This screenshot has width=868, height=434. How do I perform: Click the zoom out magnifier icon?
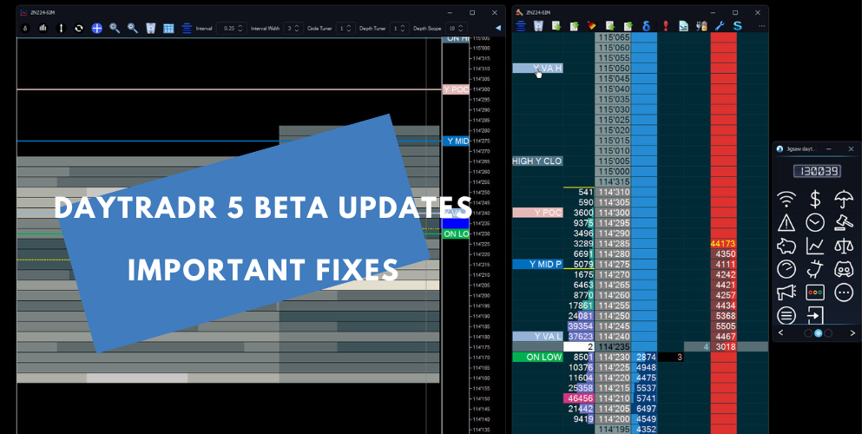pyautogui.click(x=133, y=29)
